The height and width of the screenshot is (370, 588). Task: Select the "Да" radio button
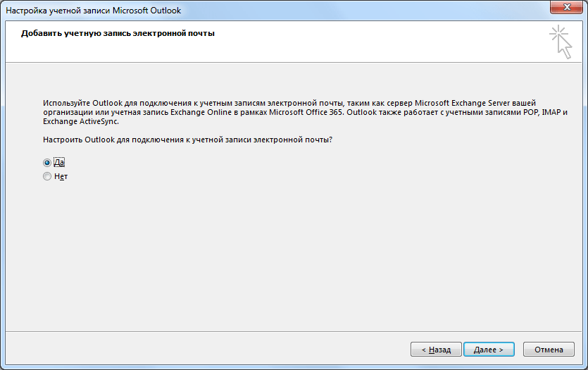click(x=47, y=162)
